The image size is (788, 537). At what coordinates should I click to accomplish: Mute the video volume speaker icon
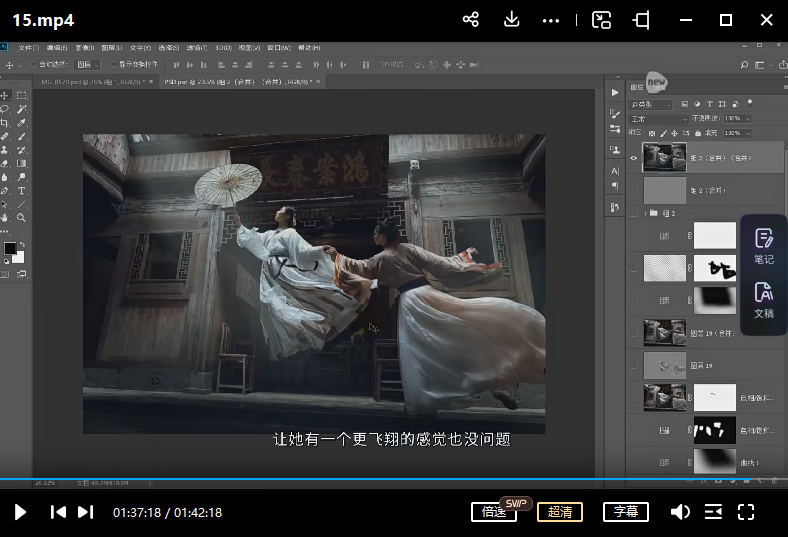[x=680, y=512]
